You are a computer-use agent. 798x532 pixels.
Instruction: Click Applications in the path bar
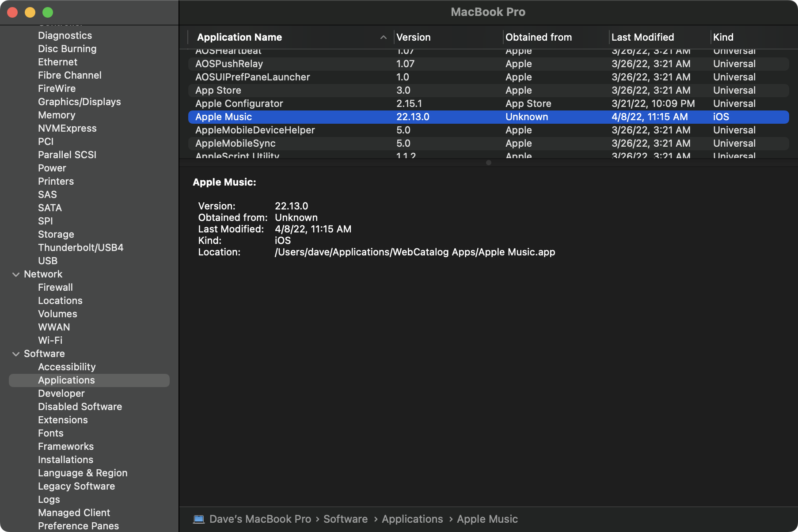tap(412, 519)
